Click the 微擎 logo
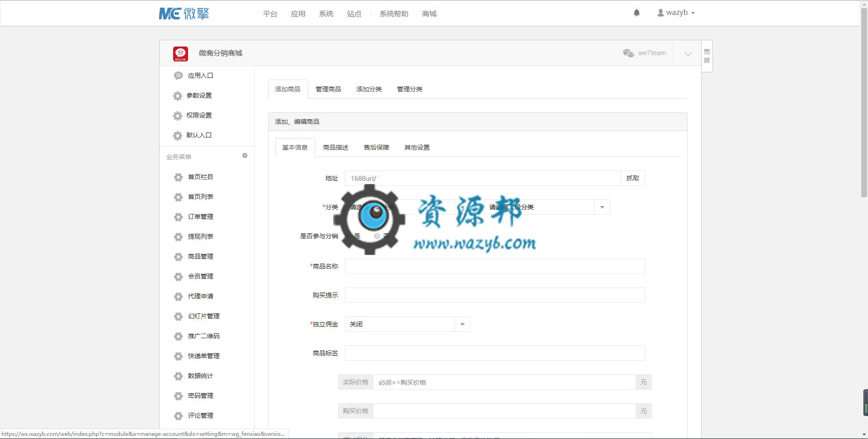 coord(184,14)
